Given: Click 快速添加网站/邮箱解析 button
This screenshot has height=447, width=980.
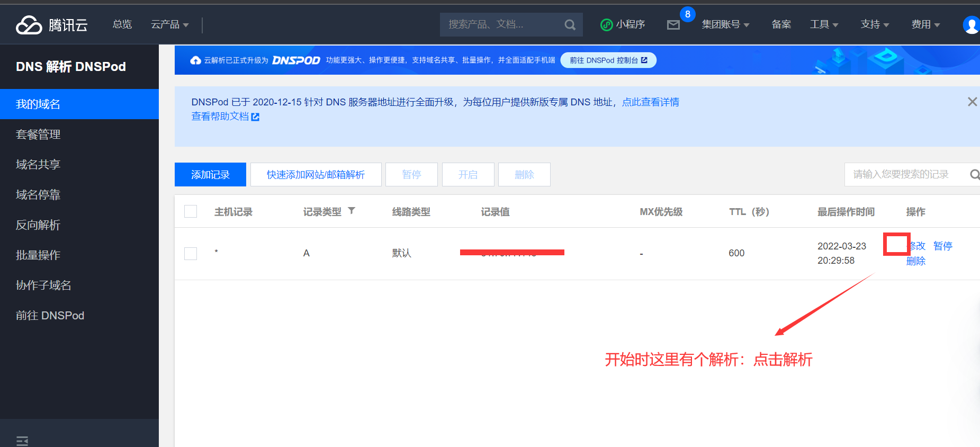Looking at the screenshot, I should pos(316,175).
